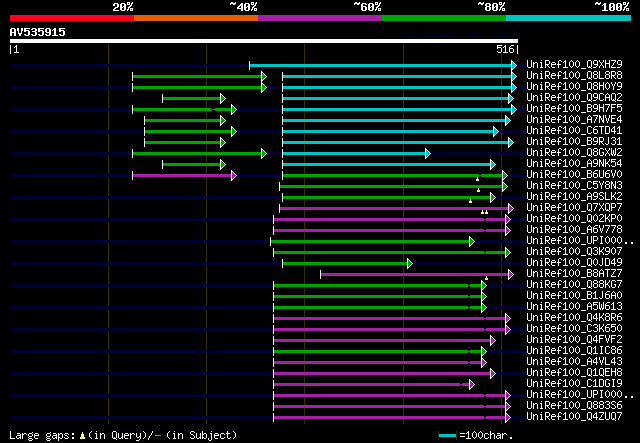Select the UniRef100_C6TD41 label
The height and width of the screenshot is (443, 640).
coord(574,131)
